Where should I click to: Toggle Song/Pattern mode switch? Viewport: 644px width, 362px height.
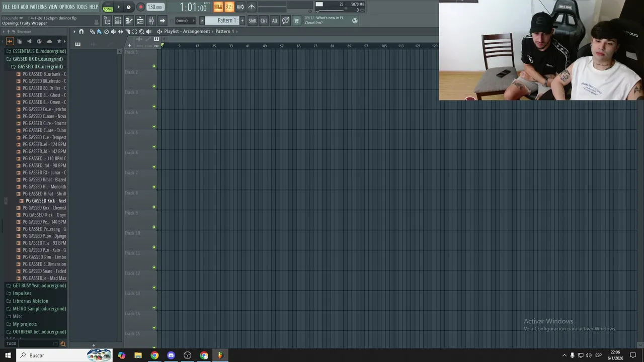(108, 7)
